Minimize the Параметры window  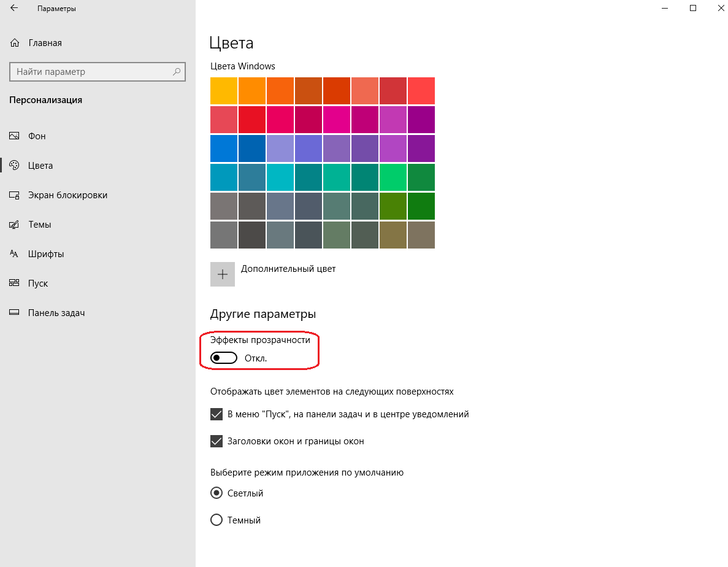[x=665, y=8]
